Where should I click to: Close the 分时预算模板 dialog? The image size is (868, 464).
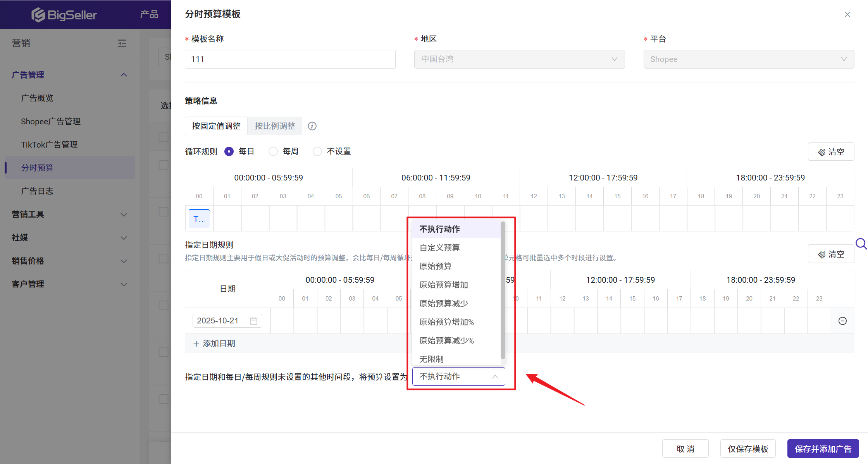[x=847, y=14]
